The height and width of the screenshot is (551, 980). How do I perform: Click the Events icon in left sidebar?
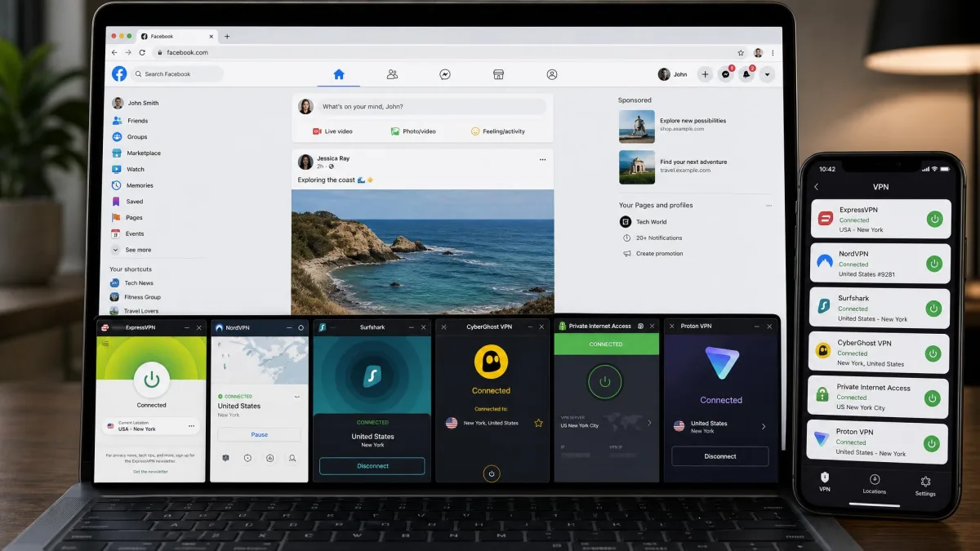click(118, 233)
